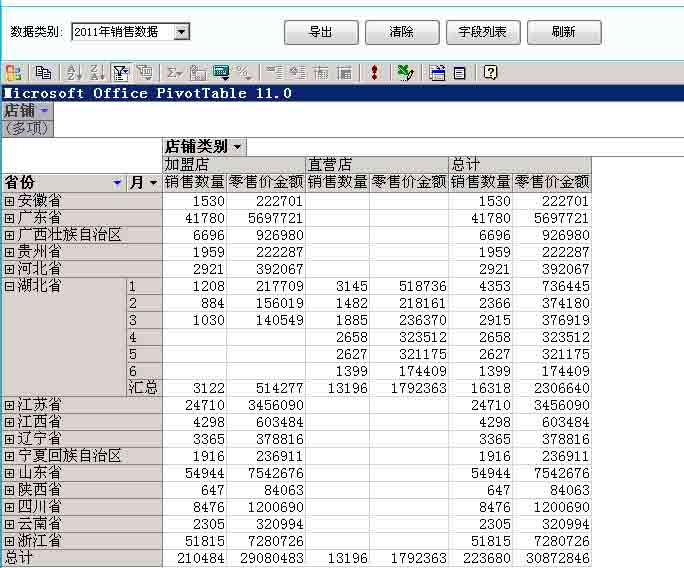Open the 省份 row field dropdown arrow
This screenshot has height=568, width=684.
[116, 183]
